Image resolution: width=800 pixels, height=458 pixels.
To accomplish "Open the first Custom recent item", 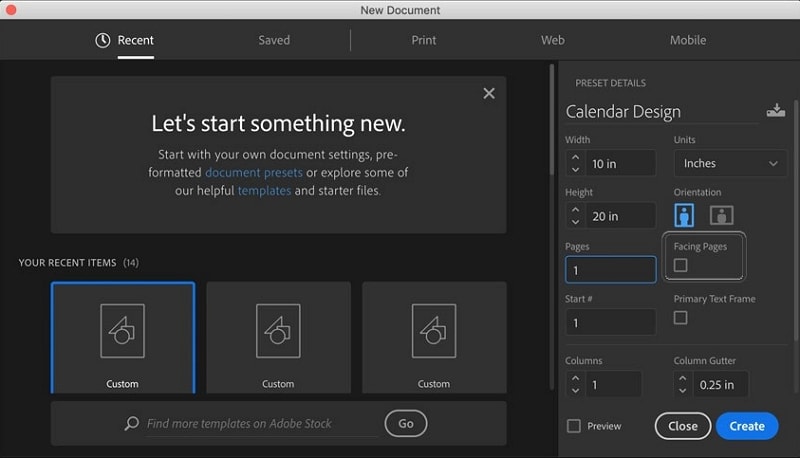I will [x=122, y=337].
